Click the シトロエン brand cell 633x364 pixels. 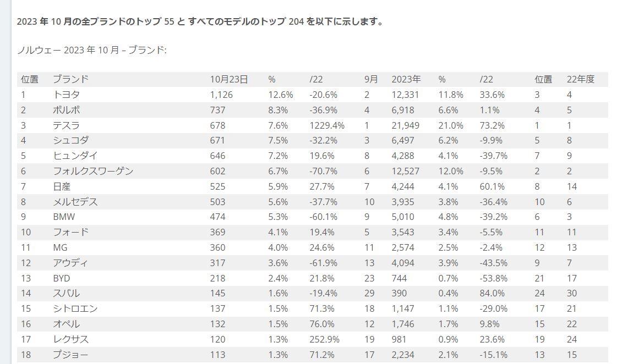(75, 308)
